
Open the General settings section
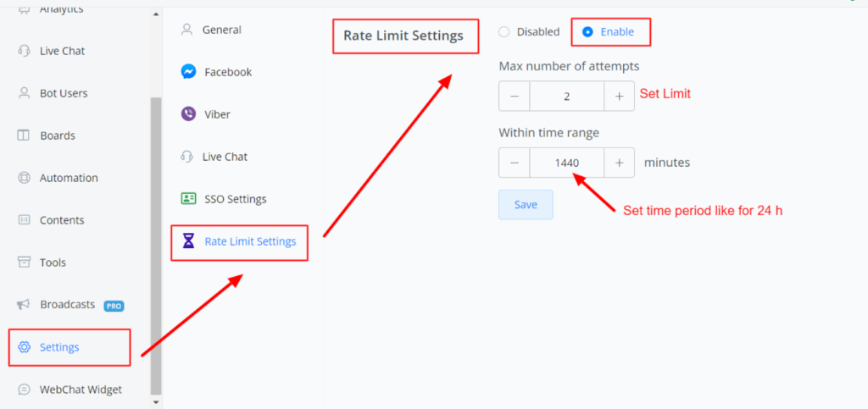(221, 30)
